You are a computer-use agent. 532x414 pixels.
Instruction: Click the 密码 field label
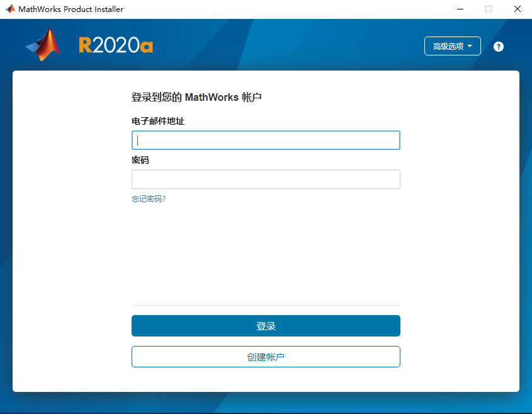tap(140, 160)
